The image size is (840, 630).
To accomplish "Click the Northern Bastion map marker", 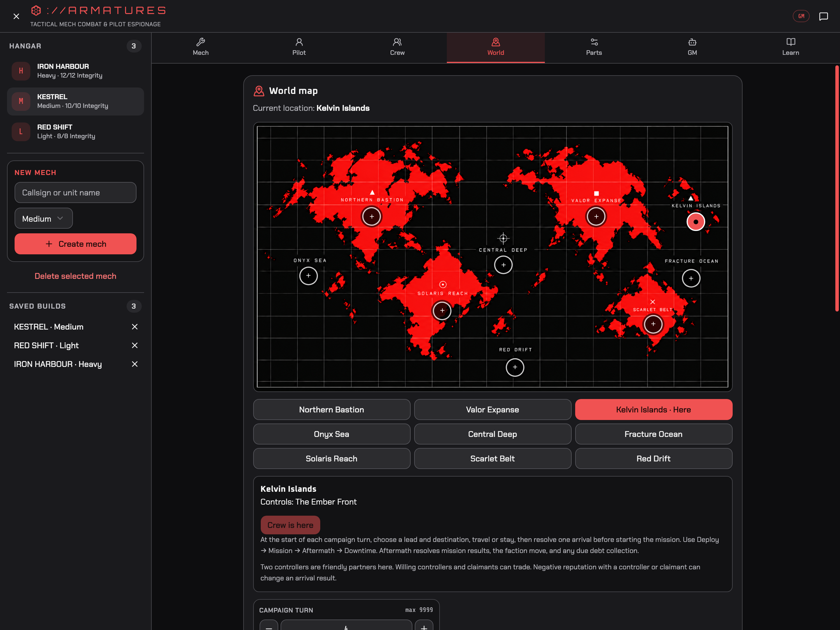I will [x=371, y=216].
